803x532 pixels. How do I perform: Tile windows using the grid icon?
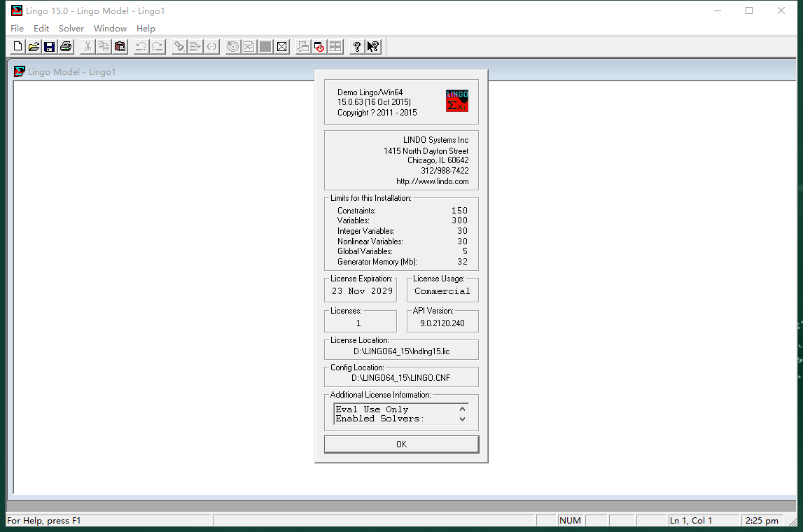(335, 47)
